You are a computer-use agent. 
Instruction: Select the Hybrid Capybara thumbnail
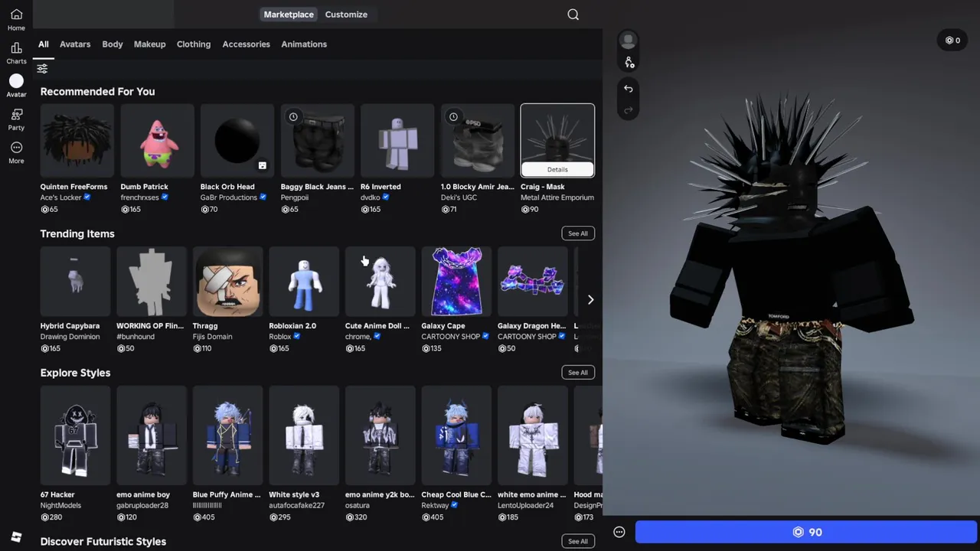pos(75,282)
